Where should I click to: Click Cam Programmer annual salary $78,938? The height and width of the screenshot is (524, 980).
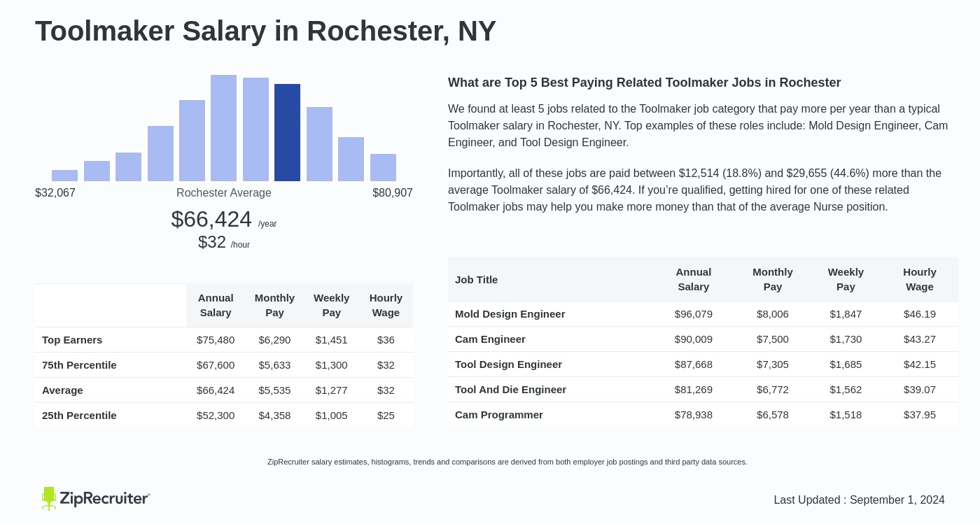694,415
